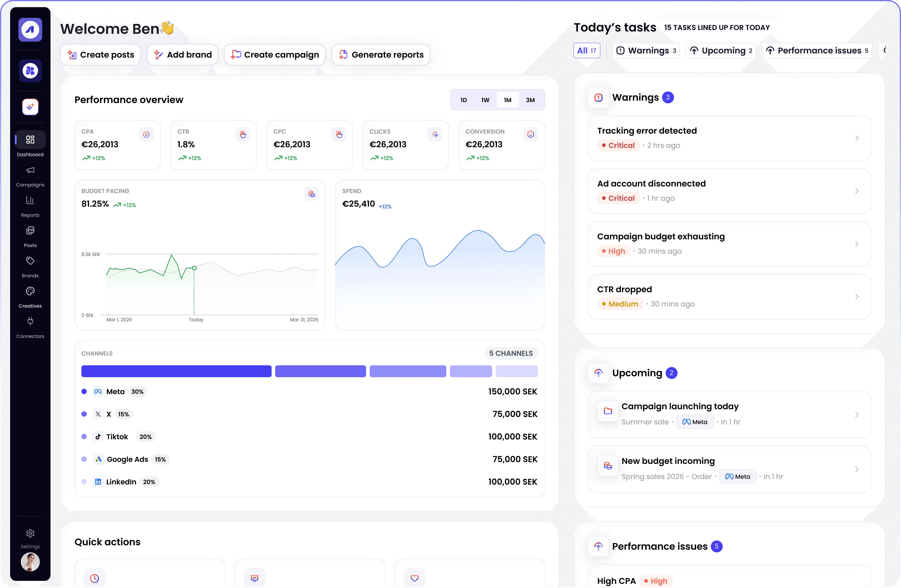Click the Create posts button
Screen dimensions: 901x588
100,54
